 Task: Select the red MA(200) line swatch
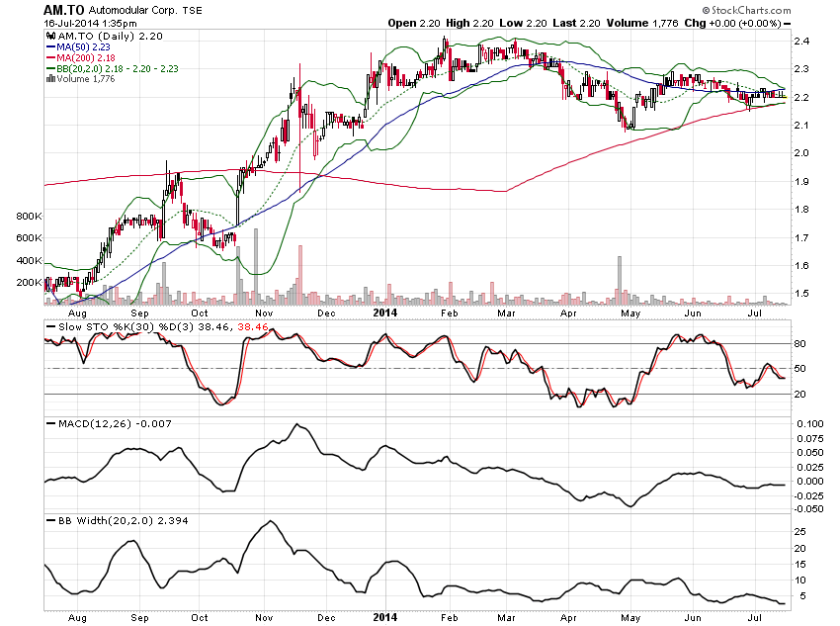[x=50, y=58]
